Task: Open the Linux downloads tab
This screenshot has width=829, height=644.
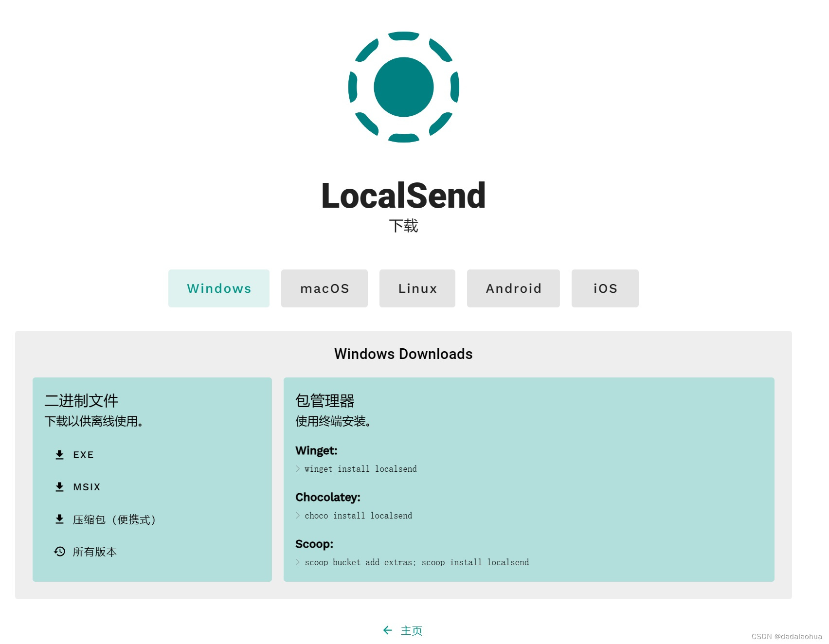Action: [417, 288]
